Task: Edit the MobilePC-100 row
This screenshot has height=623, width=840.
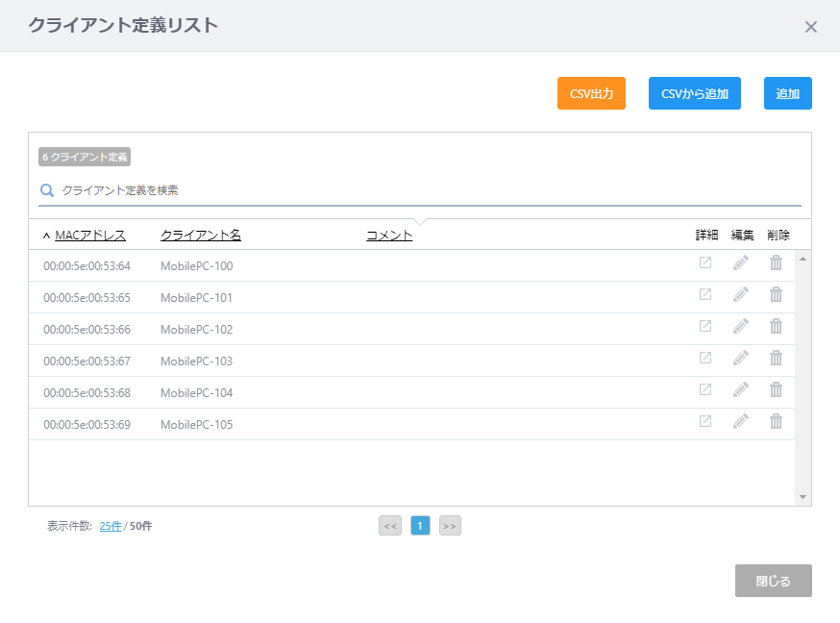Action: point(740,262)
